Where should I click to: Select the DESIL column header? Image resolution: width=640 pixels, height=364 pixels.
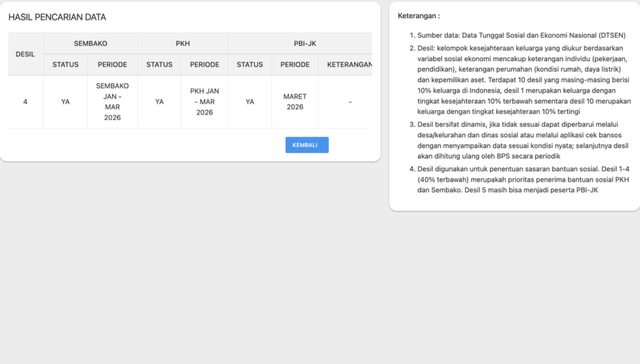(x=25, y=54)
